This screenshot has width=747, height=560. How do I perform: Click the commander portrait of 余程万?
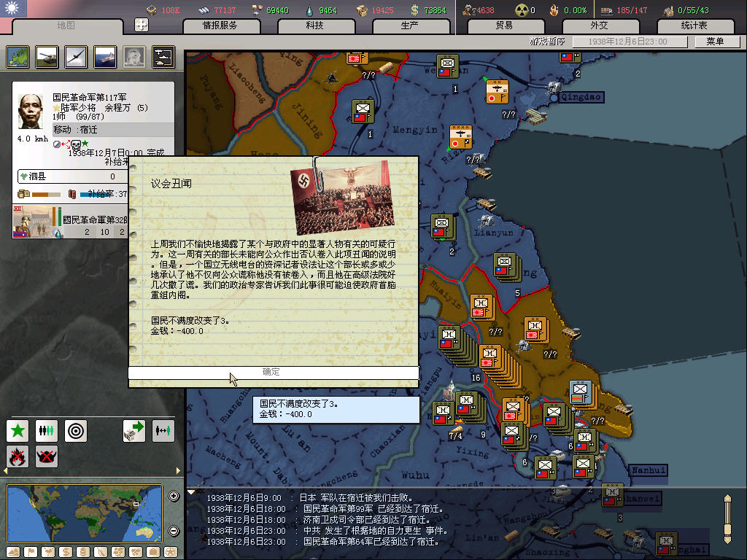coord(31,111)
